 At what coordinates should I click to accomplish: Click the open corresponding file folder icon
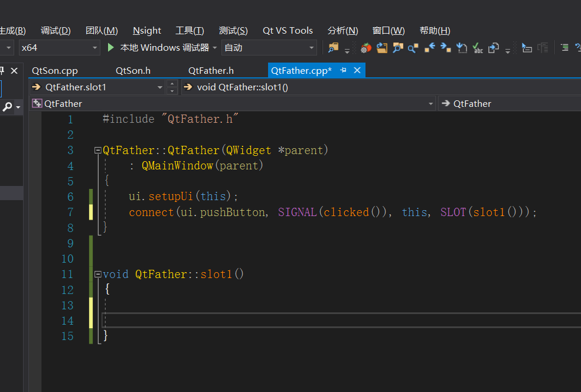pos(381,48)
